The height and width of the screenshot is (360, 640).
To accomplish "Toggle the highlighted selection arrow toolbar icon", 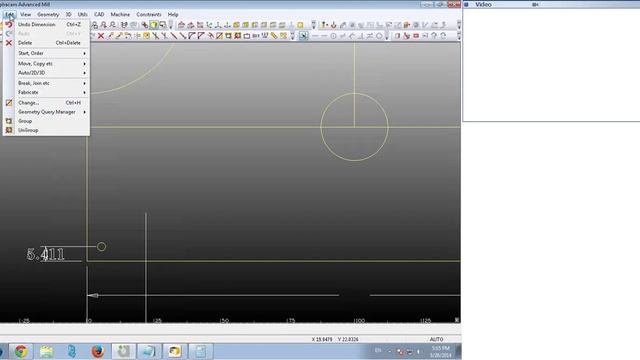I will (303, 36).
